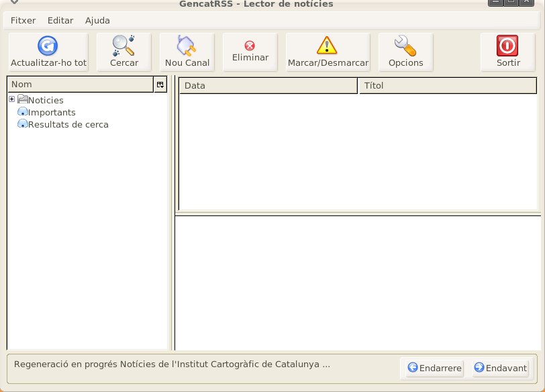Open search with the Cercar magnifier icon
The width and height of the screenshot is (545, 392).
point(123,46)
